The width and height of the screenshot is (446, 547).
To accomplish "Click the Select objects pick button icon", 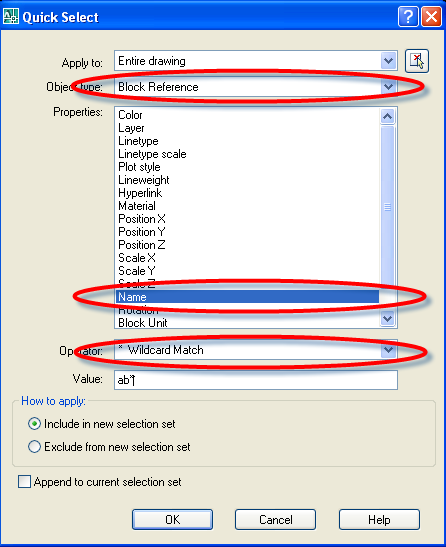I will (x=417, y=61).
